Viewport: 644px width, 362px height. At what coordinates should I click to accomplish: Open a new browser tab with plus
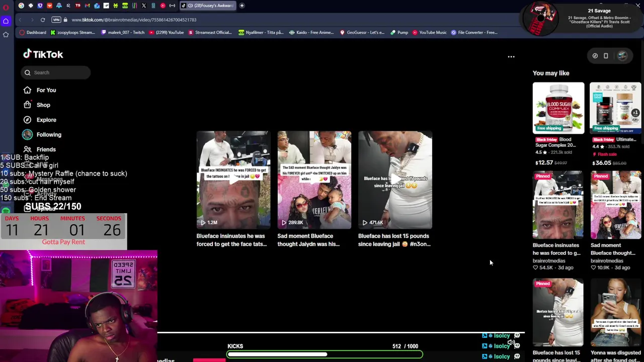click(x=242, y=6)
